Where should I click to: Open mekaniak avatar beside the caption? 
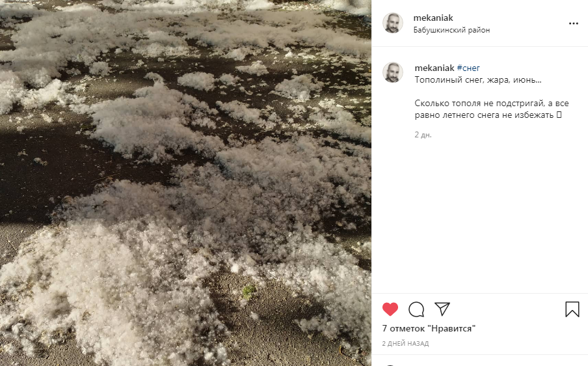393,72
